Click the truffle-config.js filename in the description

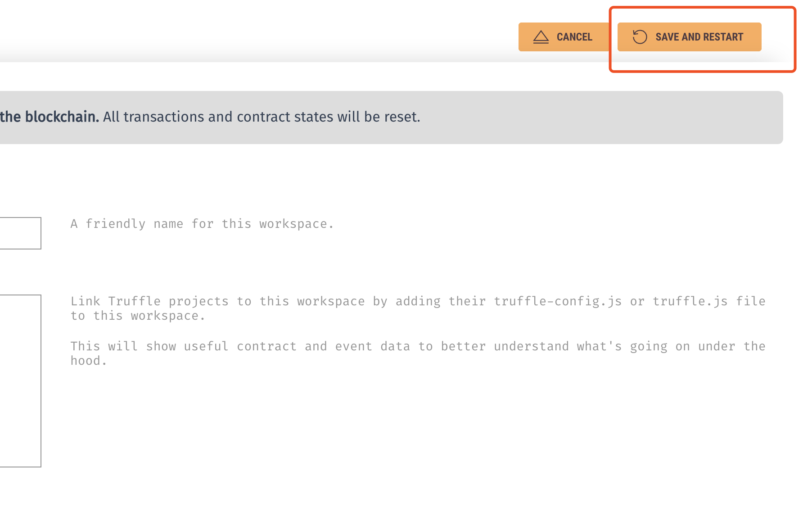click(x=558, y=301)
